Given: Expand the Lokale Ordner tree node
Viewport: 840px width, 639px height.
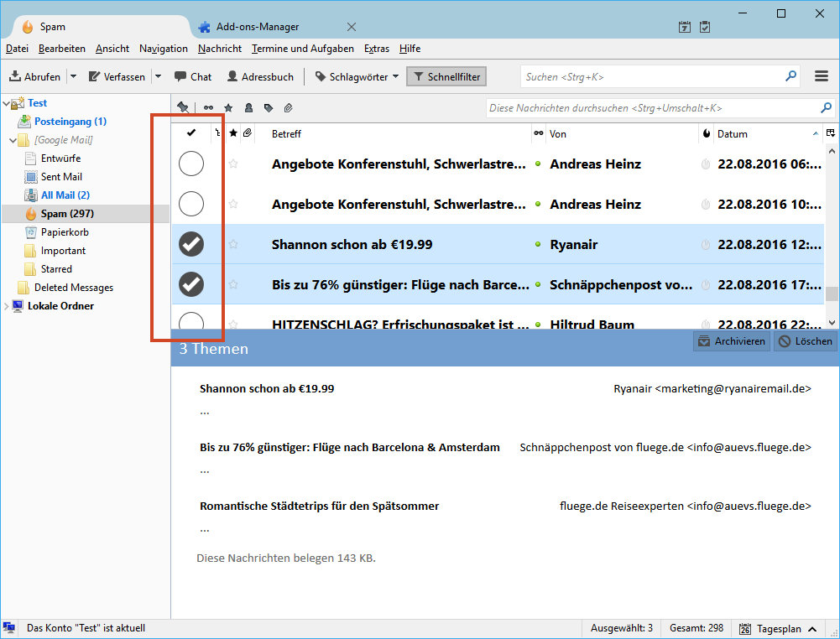Looking at the screenshot, I should coord(8,306).
